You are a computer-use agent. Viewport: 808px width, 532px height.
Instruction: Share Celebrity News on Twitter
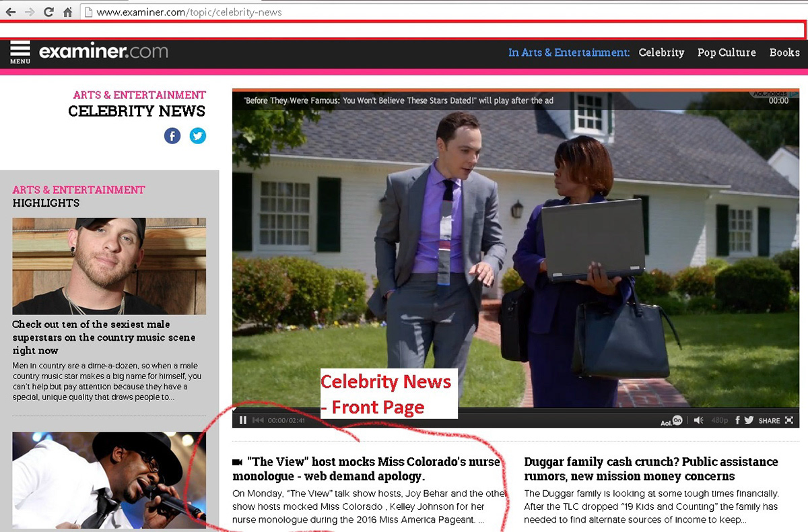pos(197,136)
